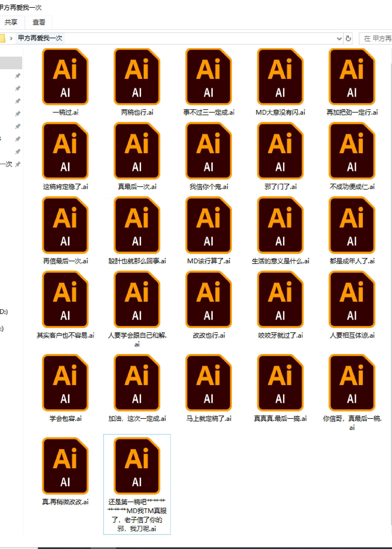Expand the breadcrumb chevron before 甲方再爱我一次

click(x=11, y=38)
